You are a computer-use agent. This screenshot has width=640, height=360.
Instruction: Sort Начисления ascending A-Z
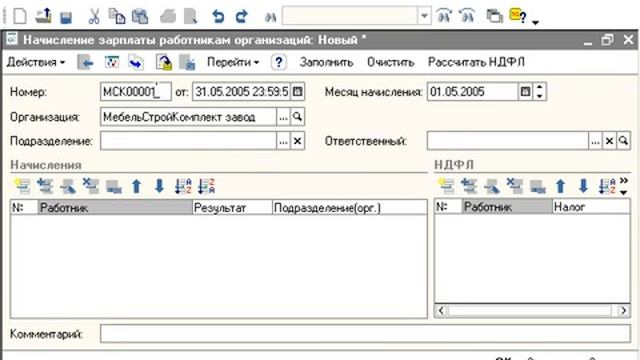point(183,186)
